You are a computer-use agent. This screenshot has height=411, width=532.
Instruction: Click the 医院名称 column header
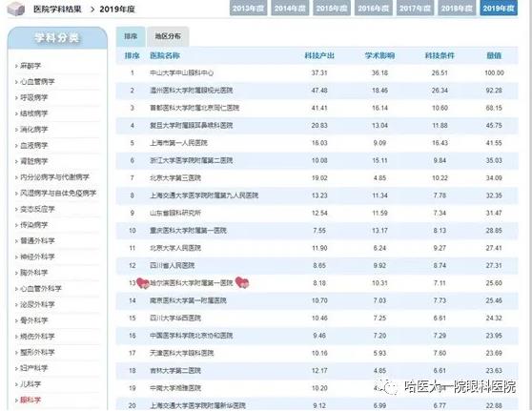point(165,55)
